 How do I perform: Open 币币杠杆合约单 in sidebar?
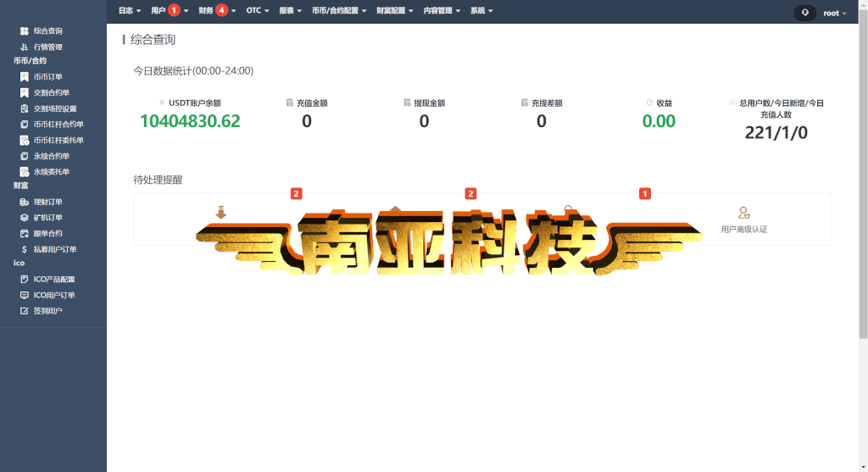(x=58, y=125)
